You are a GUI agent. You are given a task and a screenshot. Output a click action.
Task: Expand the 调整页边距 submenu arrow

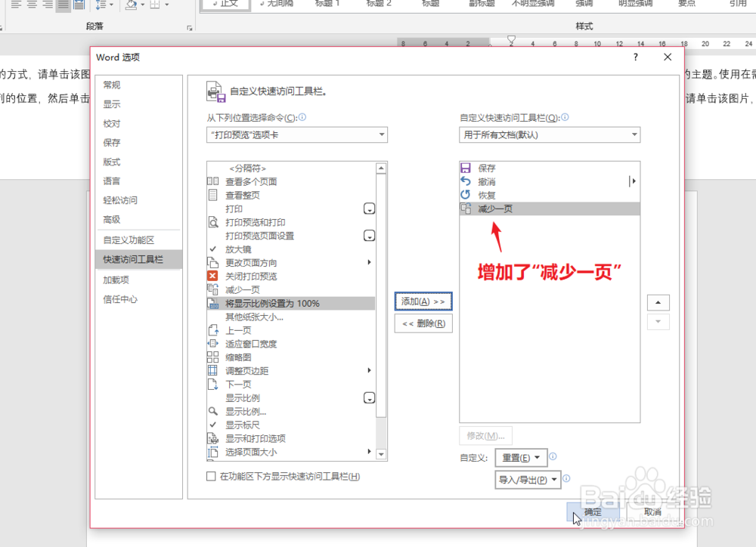[x=370, y=370]
